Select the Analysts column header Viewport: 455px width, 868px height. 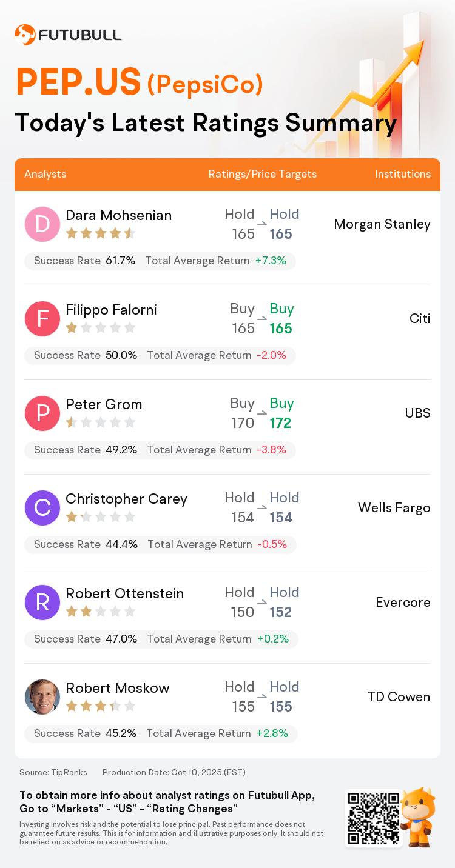[45, 174]
